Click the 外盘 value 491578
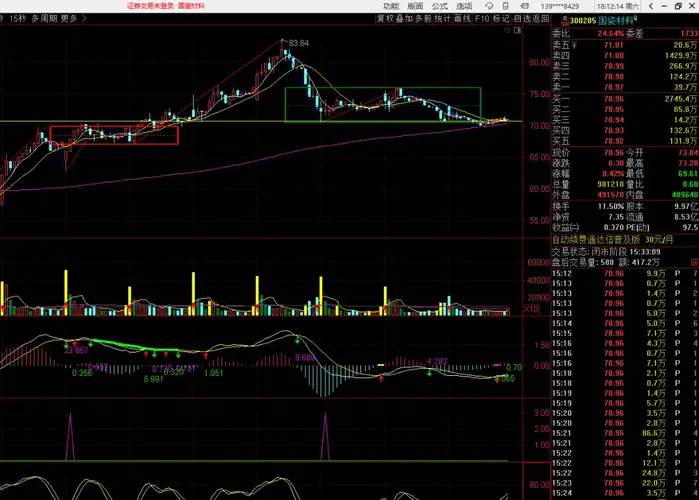Screen dimensions: 699x500 (x=611, y=195)
